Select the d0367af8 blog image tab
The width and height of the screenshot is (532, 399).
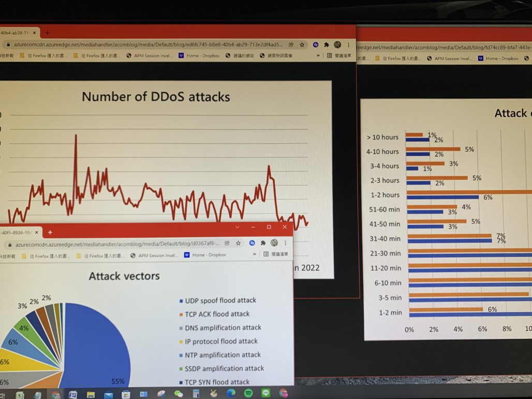pyautogui.click(x=18, y=232)
